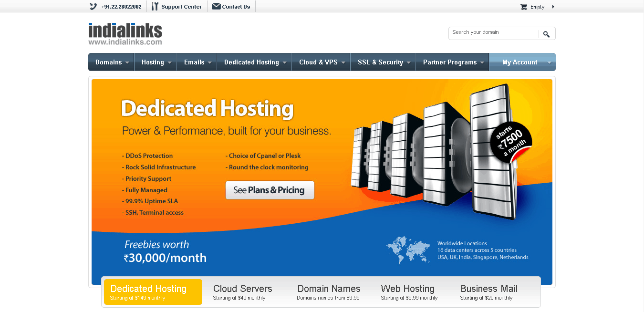The height and width of the screenshot is (312, 644).
Task: Click the Empty cart label
Action: pos(537,7)
